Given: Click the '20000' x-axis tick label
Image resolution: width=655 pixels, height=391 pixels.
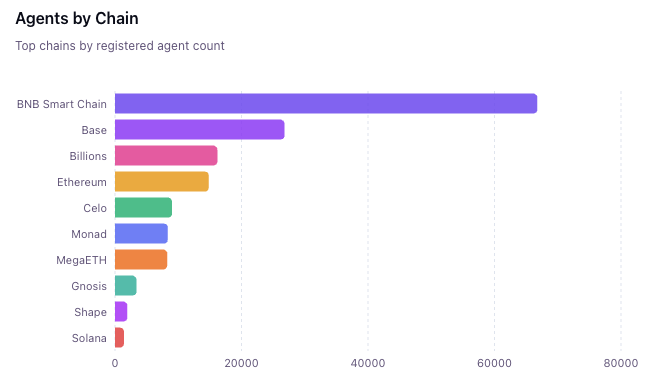Looking at the screenshot, I should pyautogui.click(x=241, y=363).
